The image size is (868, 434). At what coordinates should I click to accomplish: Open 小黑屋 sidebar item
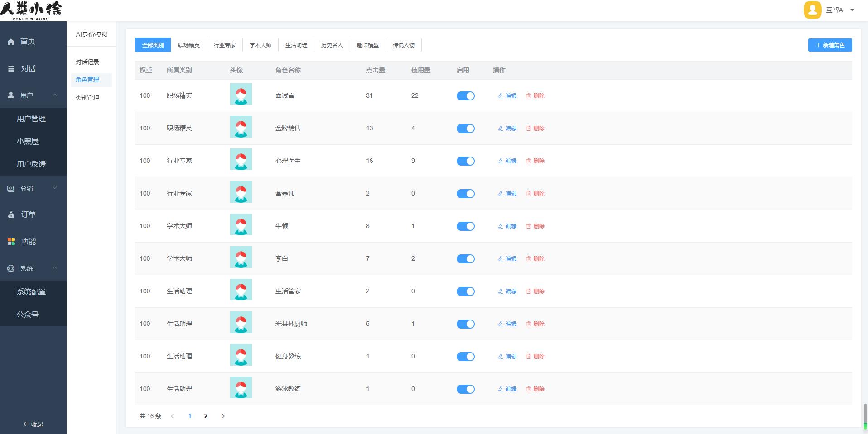28,142
